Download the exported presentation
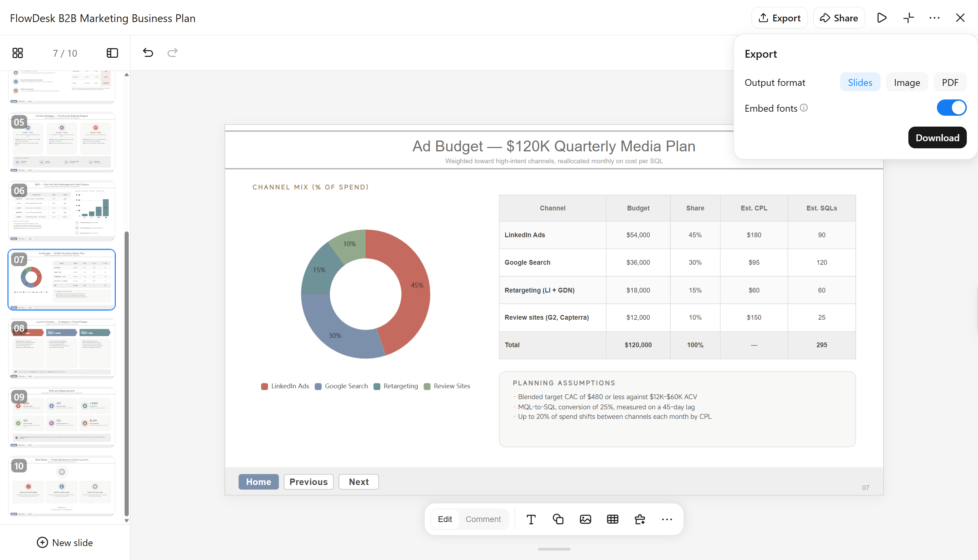This screenshot has width=978, height=560. [x=937, y=138]
